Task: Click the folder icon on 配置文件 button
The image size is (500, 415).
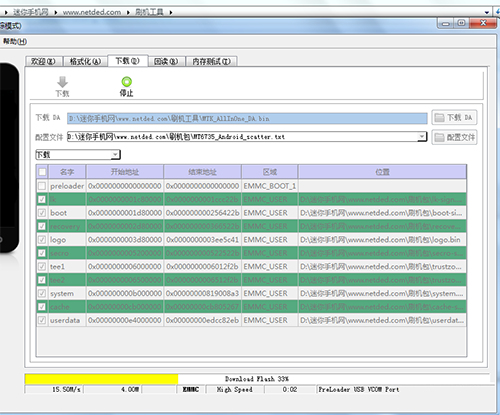Action: click(440, 137)
